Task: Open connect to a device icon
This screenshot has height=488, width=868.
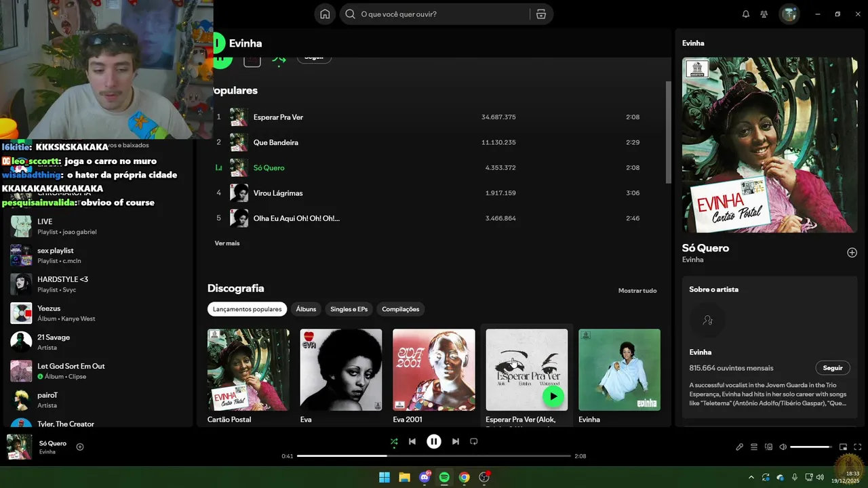Action: pyautogui.click(x=768, y=447)
